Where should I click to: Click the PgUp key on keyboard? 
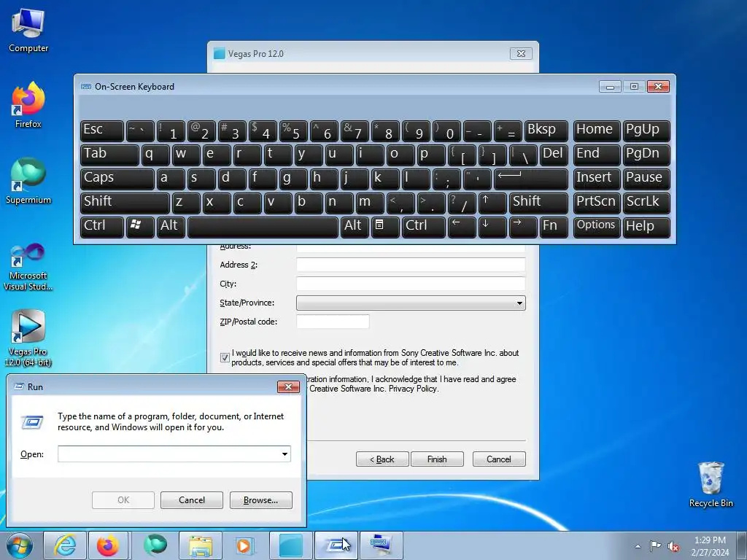pos(646,131)
